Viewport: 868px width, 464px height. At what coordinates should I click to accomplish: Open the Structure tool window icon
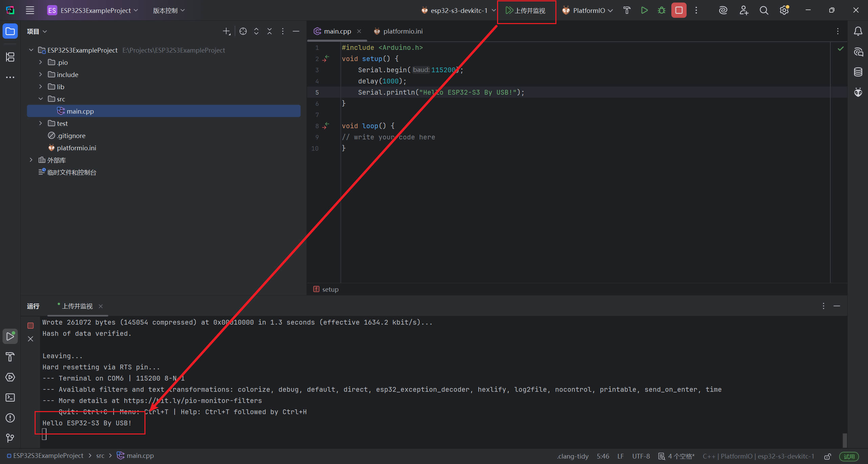pos(10,57)
